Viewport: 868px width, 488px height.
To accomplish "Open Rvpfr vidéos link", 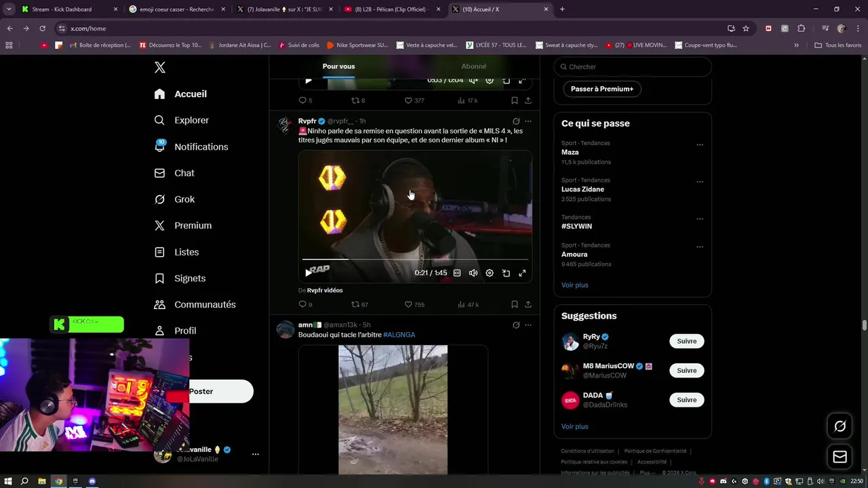I will pyautogui.click(x=325, y=290).
